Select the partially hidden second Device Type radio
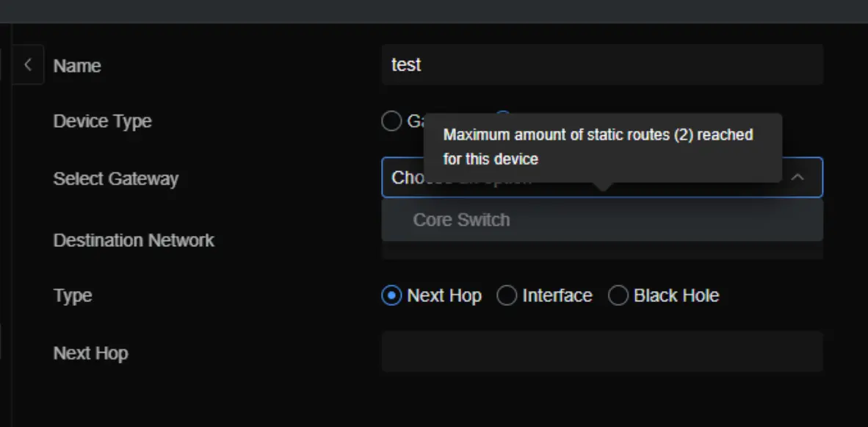 pos(503,116)
